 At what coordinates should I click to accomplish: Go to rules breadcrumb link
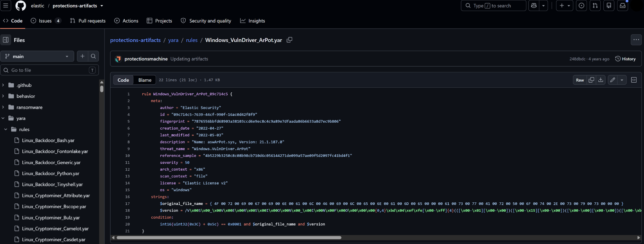[x=192, y=40]
